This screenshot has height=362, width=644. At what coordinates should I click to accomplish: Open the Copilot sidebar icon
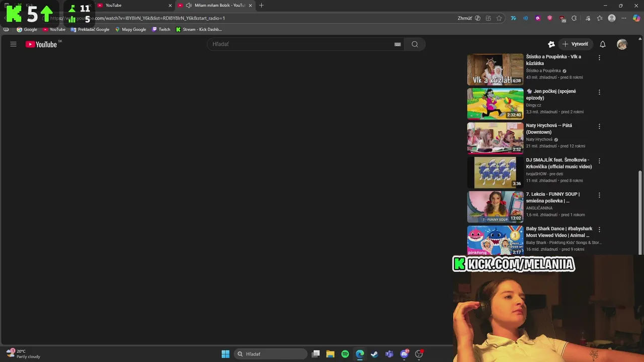636,18
